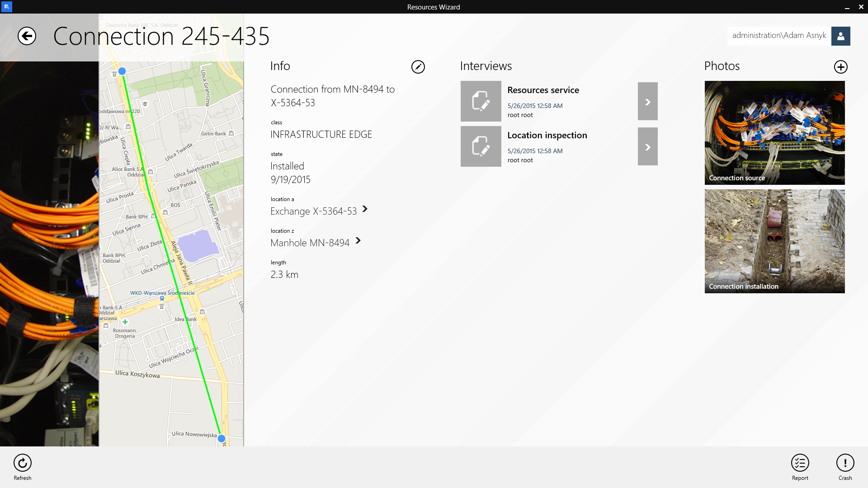868x488 pixels.
Task: Expand the Resources service interview chevron
Action: coord(647,102)
